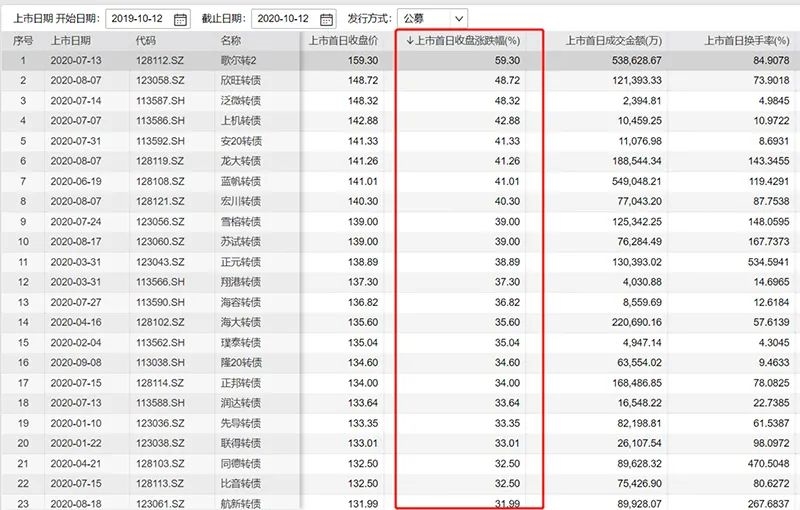Select the 上机转债 name cell

[x=241, y=120]
